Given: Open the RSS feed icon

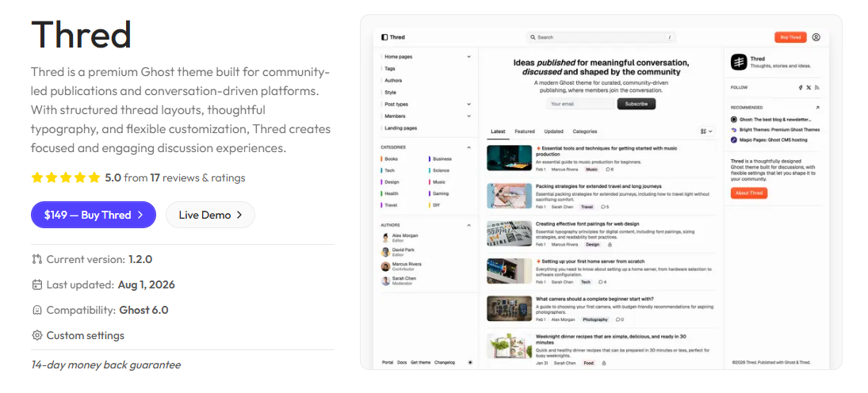Looking at the screenshot, I should pos(816,87).
